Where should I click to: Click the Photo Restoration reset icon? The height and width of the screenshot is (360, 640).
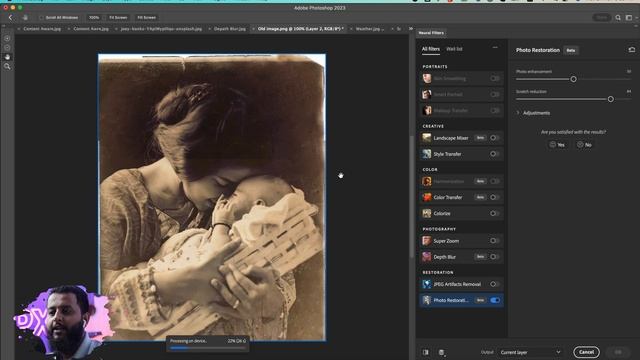click(631, 50)
